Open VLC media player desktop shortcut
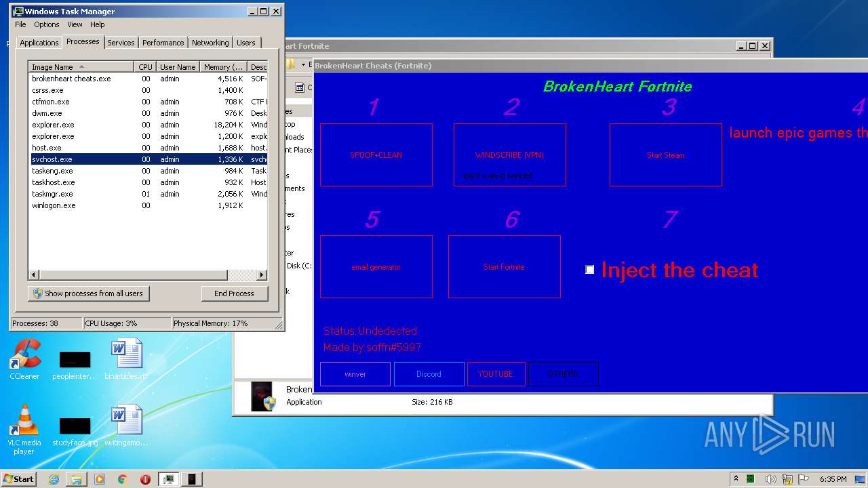 (x=24, y=430)
